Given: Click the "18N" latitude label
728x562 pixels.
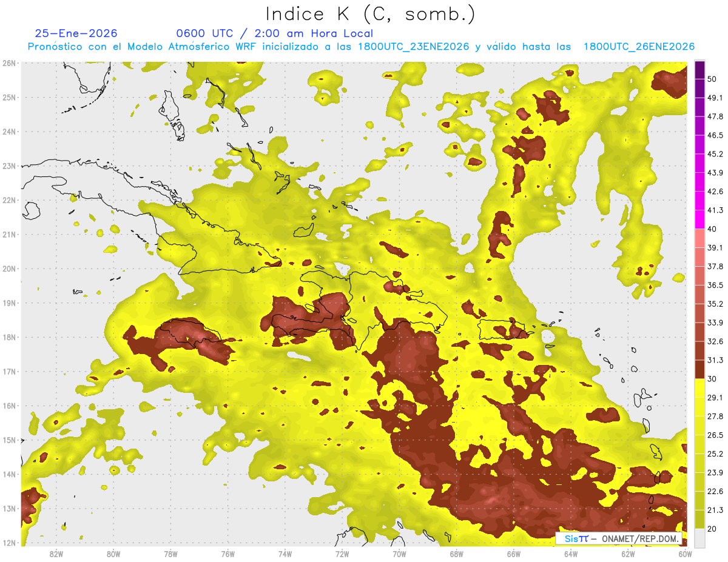Looking at the screenshot, I should click(x=8, y=337).
